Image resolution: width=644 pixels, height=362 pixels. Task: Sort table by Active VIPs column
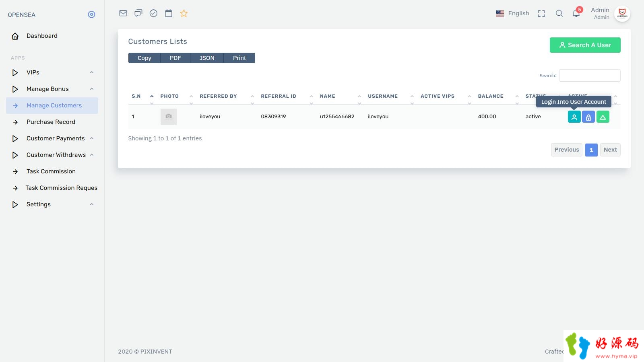446,97
